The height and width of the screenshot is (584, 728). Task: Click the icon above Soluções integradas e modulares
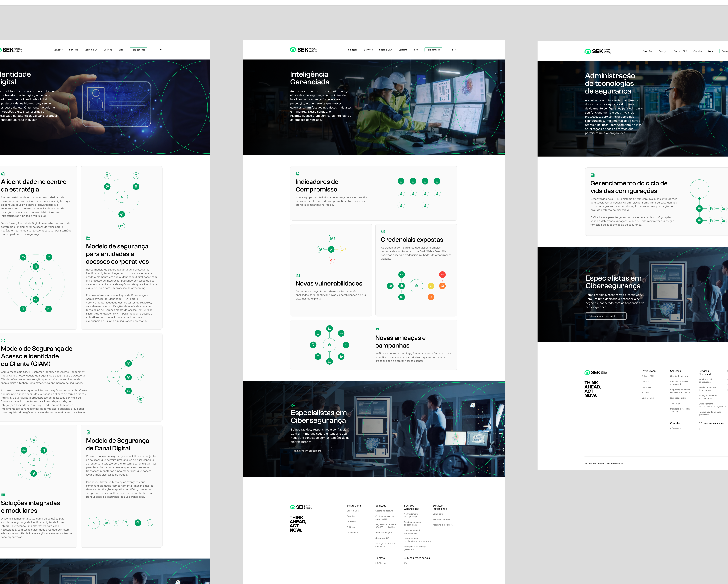coord(3,495)
